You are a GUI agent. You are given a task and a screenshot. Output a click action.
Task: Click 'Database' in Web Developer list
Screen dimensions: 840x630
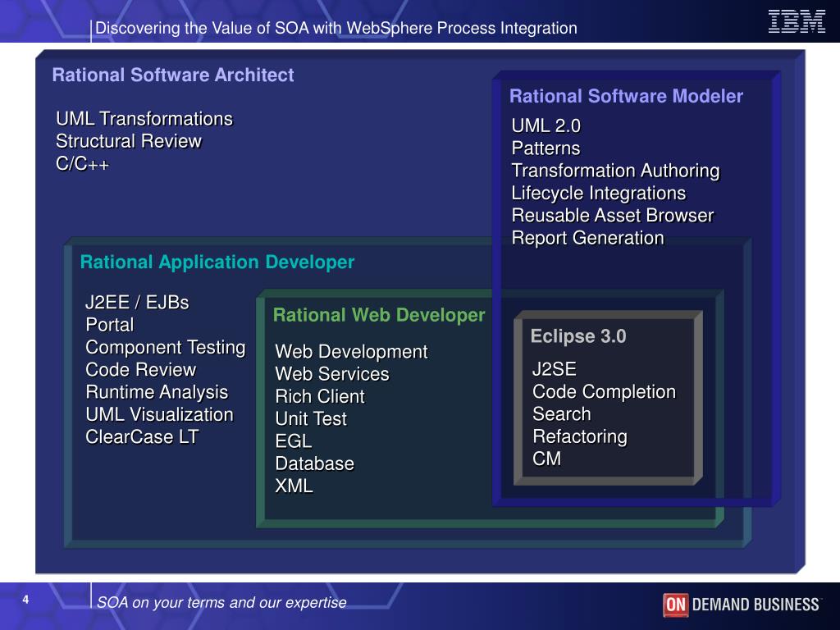314,464
